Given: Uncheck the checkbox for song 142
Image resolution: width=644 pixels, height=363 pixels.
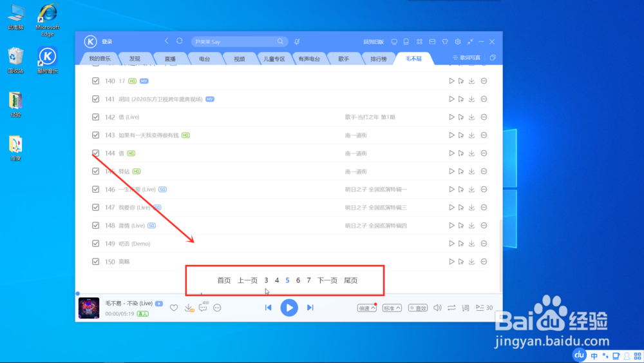Looking at the screenshot, I should [x=96, y=117].
